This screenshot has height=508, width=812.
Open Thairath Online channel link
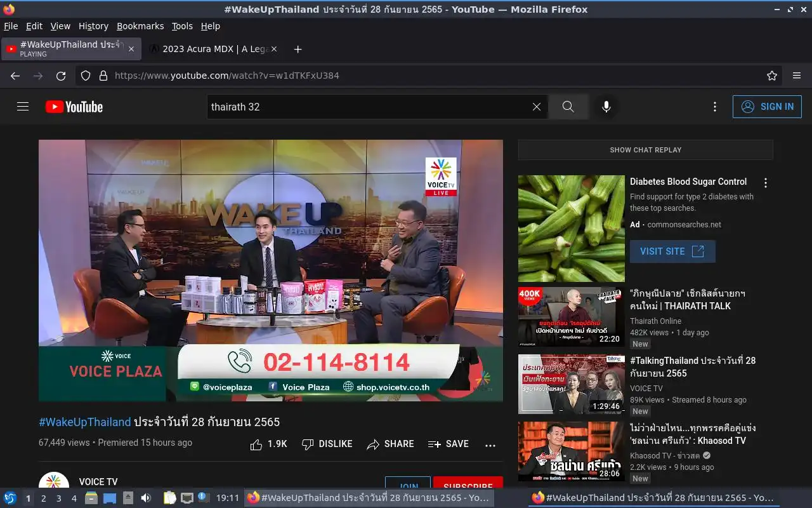[655, 321]
